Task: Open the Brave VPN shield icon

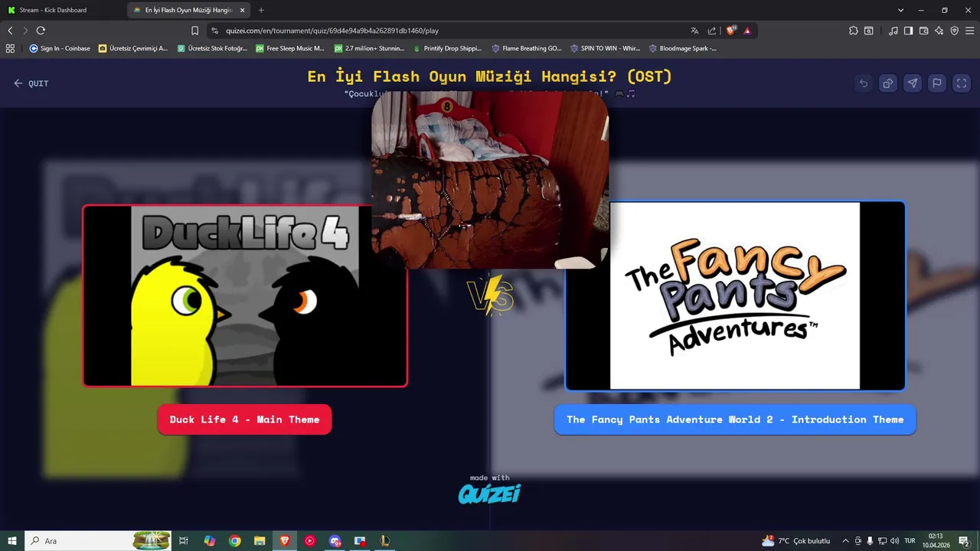Action: (954, 31)
